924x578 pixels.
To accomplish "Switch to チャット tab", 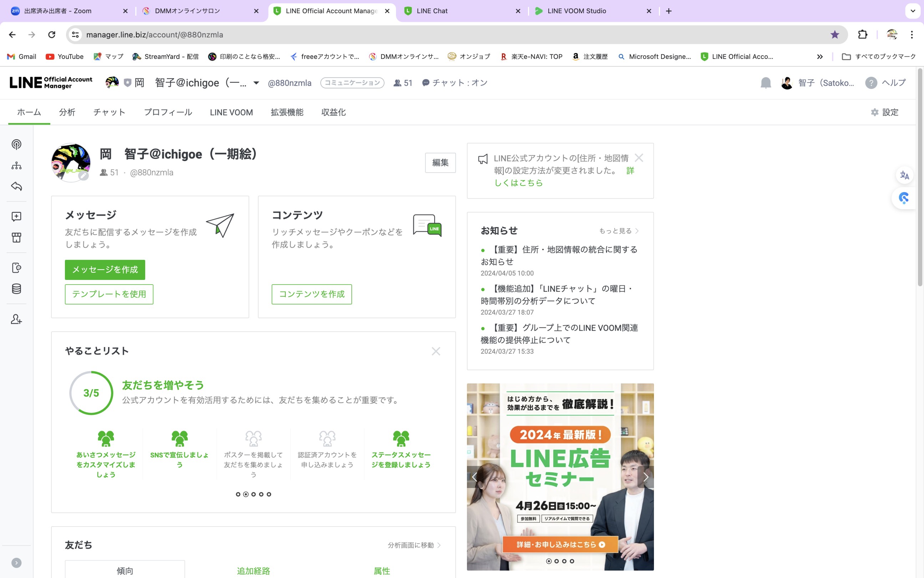I will (x=110, y=112).
